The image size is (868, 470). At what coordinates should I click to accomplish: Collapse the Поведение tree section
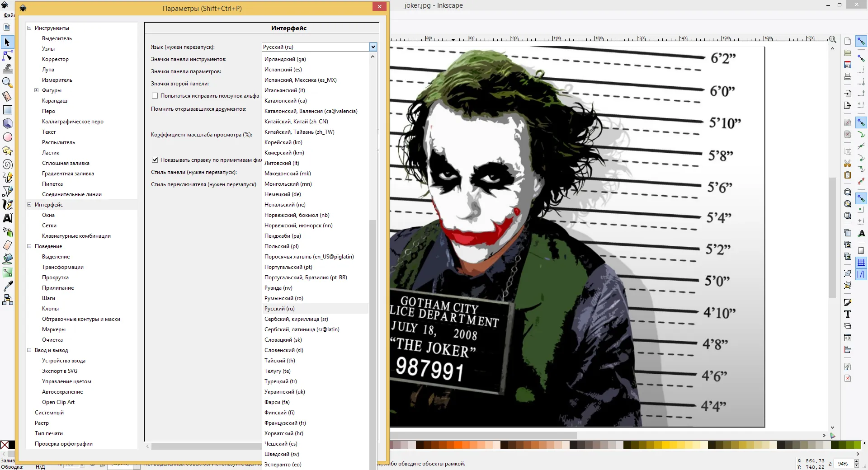29,246
